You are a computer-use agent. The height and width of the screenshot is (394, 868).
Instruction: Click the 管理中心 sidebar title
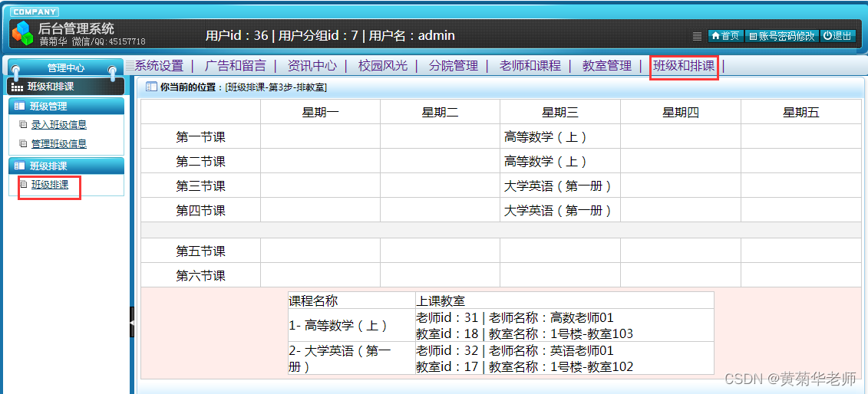point(66,68)
